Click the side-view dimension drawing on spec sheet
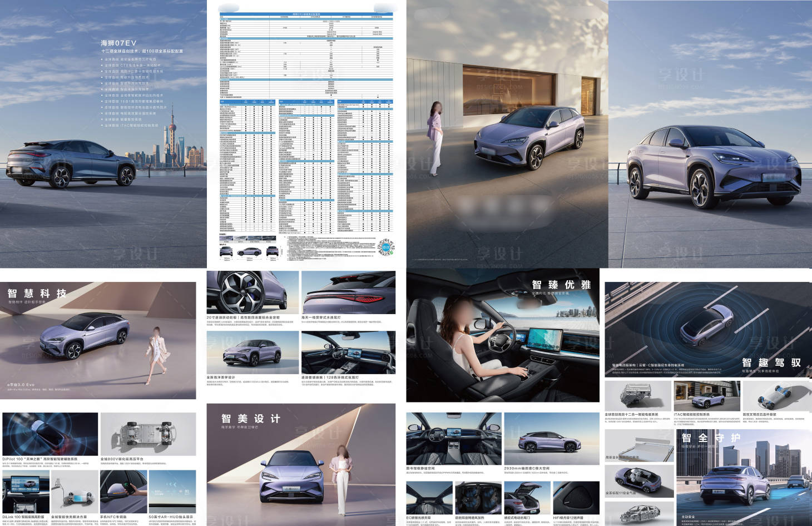The width and height of the screenshot is (812, 526). (x=249, y=252)
